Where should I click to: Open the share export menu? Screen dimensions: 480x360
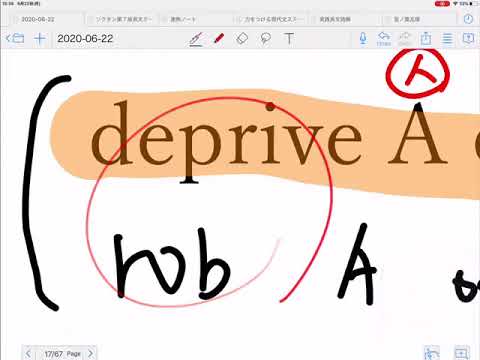coord(426,39)
